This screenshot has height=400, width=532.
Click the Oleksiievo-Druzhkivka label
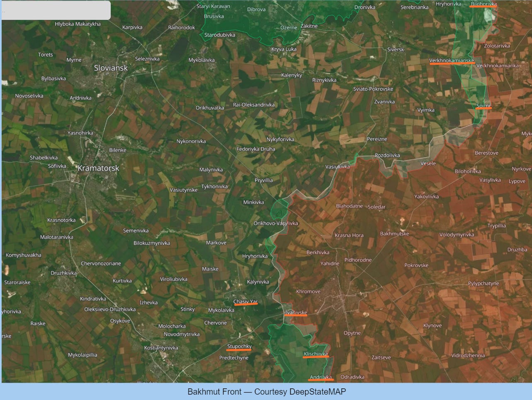coord(110,309)
